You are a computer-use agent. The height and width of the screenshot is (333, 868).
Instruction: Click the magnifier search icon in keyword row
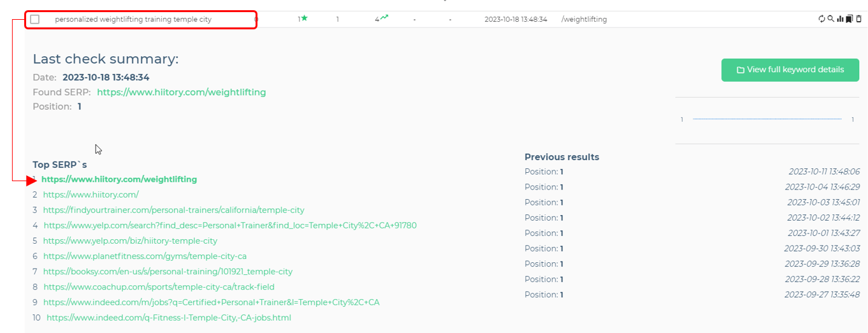click(830, 19)
